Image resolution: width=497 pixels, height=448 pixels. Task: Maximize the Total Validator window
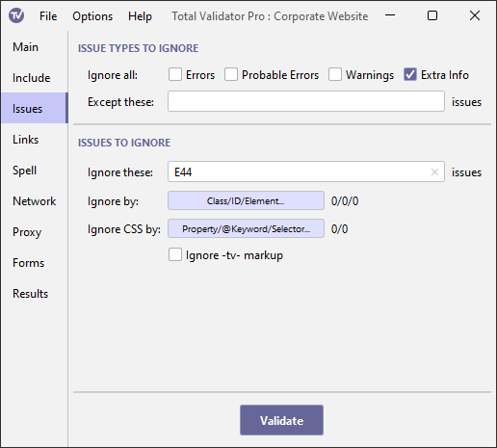click(x=432, y=15)
